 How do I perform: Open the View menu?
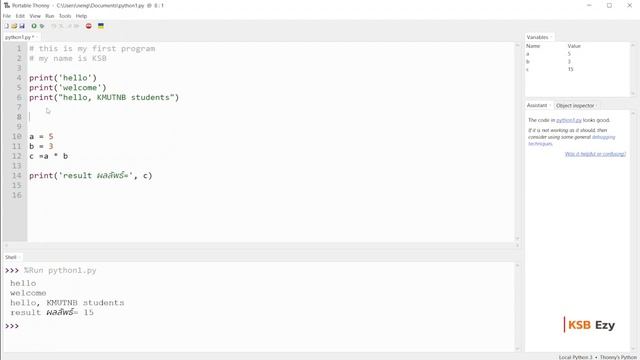tap(35, 16)
